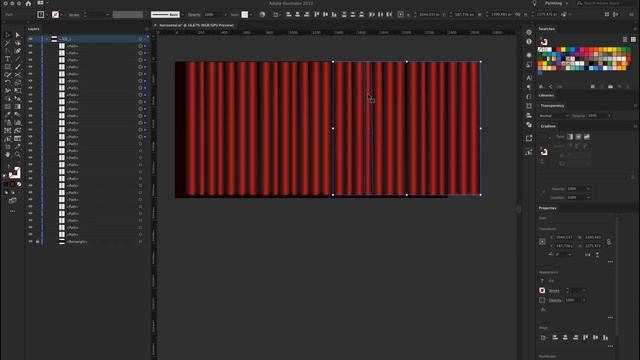640x360 pixels.
Task: Select the Line Segment tool
Action: pyautogui.click(x=18, y=59)
